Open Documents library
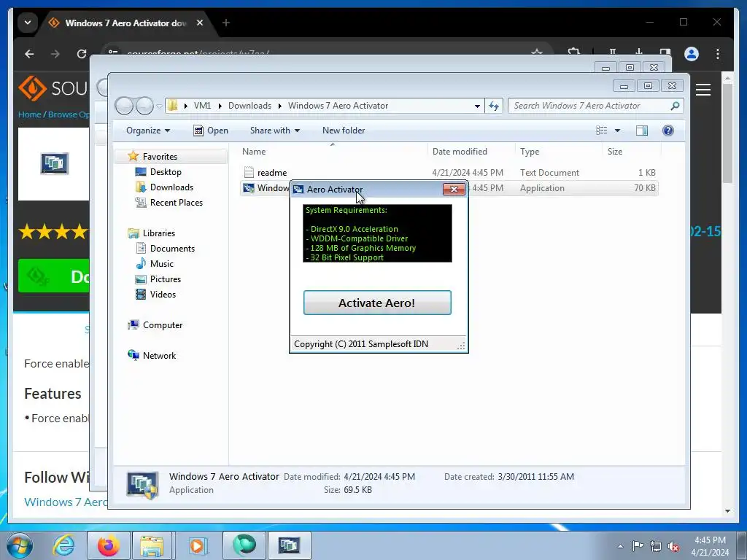 pyautogui.click(x=172, y=249)
